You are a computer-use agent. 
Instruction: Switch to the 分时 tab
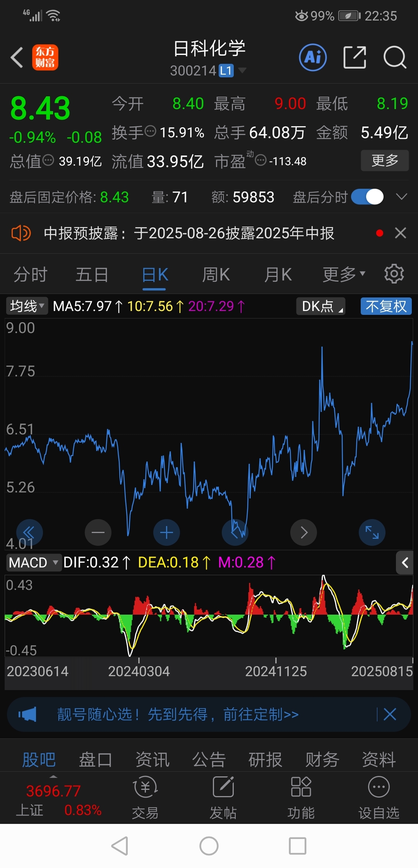coord(31,275)
